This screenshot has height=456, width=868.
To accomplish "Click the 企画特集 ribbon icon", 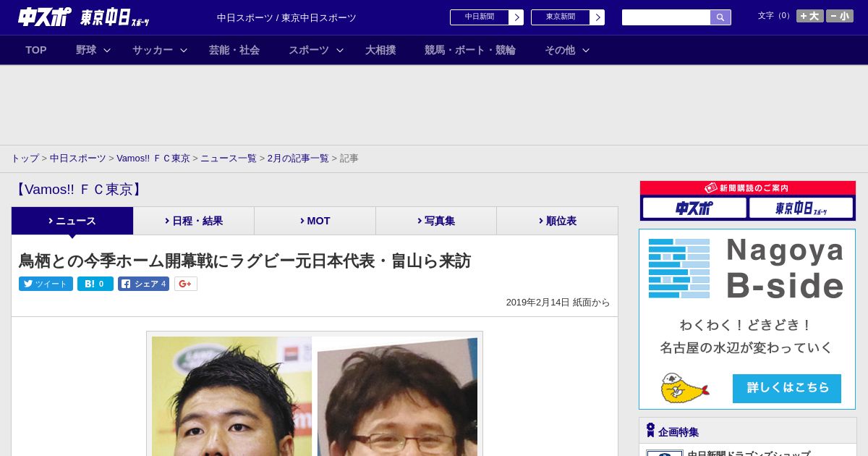I will [x=650, y=430].
